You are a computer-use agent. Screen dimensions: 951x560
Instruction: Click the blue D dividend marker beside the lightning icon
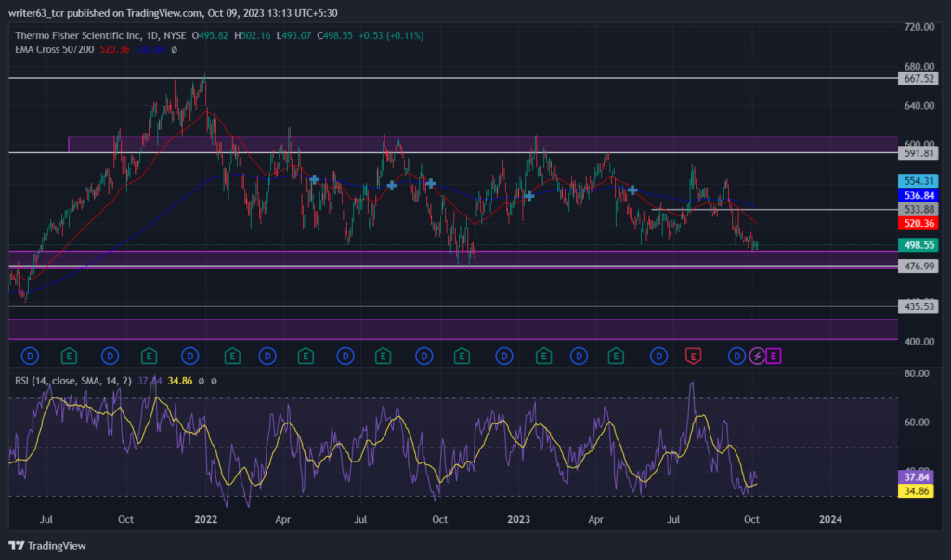point(736,356)
